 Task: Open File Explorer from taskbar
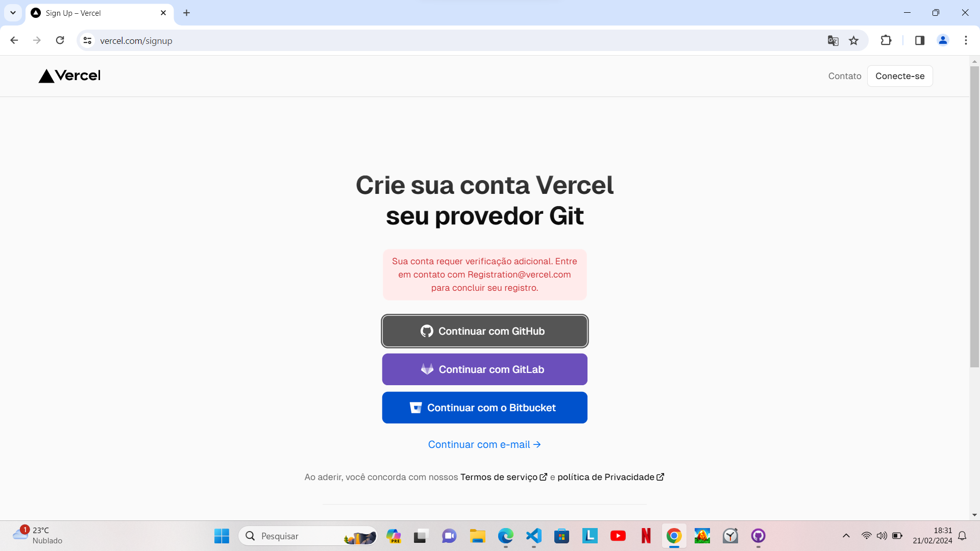[x=478, y=536]
